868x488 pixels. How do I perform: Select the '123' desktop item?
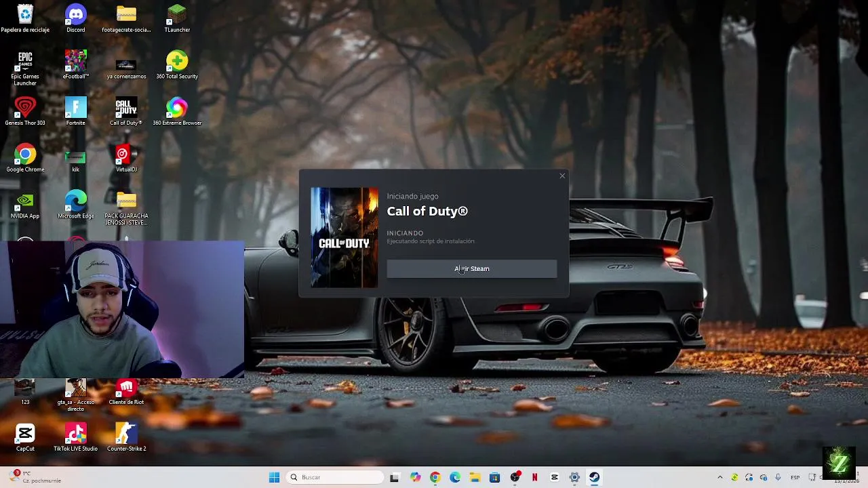pyautogui.click(x=25, y=392)
